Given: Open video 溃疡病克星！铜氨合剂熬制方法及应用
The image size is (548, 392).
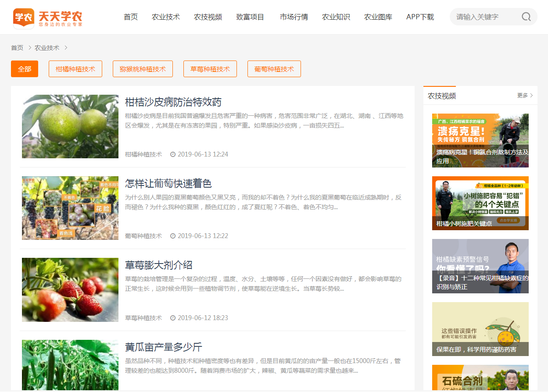Looking at the screenshot, I should [480, 140].
